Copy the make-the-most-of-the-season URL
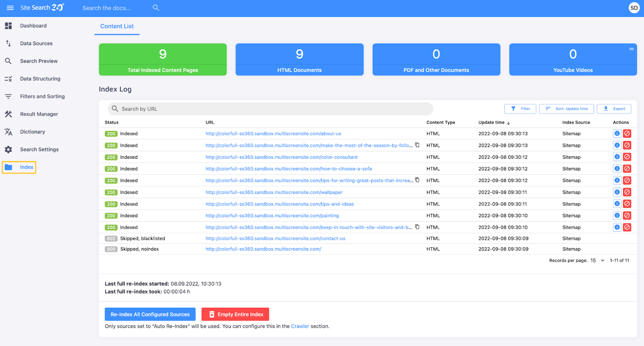The image size is (644, 346). (417, 145)
